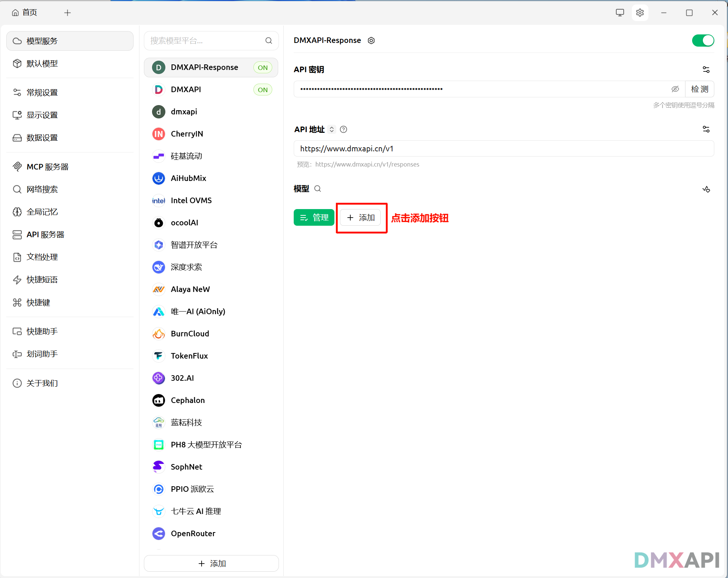This screenshot has width=728, height=578.
Task: Click the DMXAPI provider's ON badge
Action: (x=263, y=90)
